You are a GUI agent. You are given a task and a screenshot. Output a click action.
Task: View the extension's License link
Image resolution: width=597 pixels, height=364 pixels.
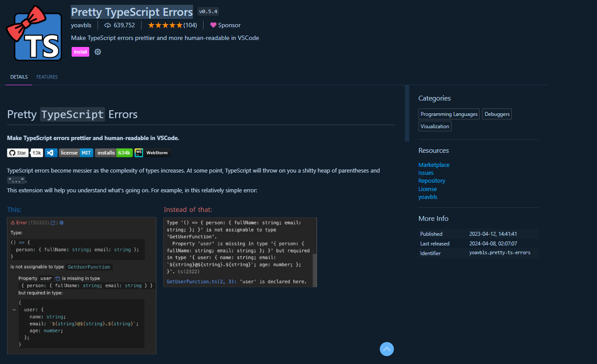[x=427, y=189]
